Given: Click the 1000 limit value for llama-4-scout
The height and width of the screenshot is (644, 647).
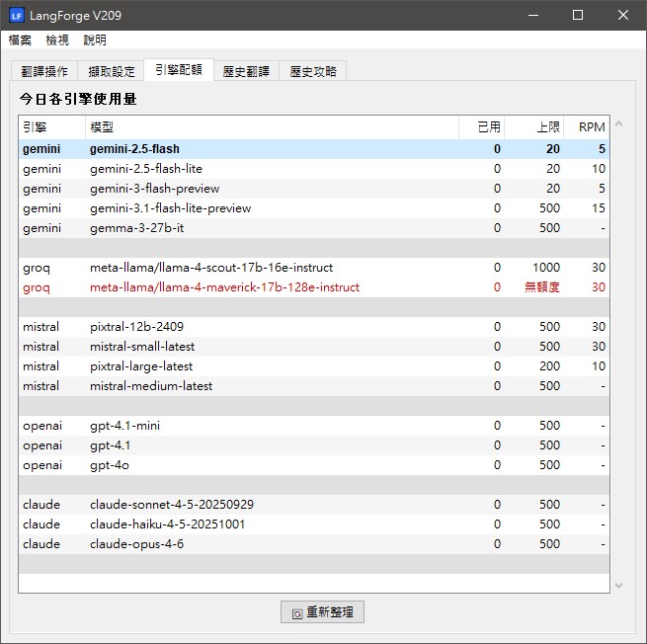Looking at the screenshot, I should click(x=546, y=268).
